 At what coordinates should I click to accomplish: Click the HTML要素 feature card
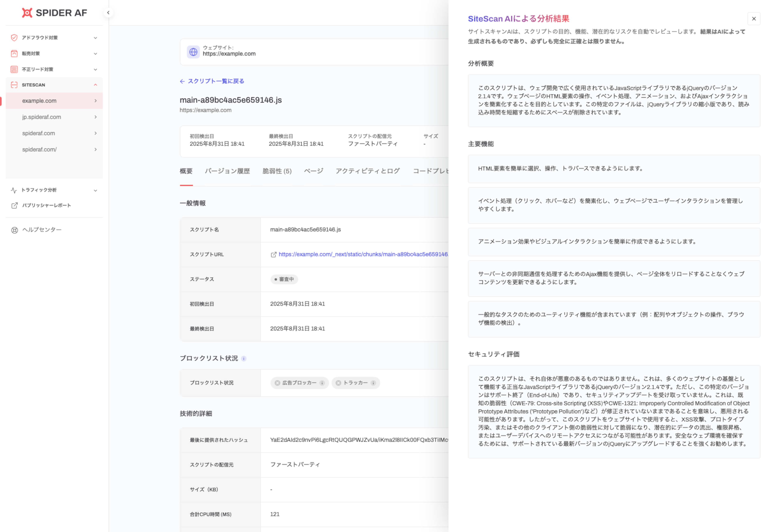(x=614, y=169)
